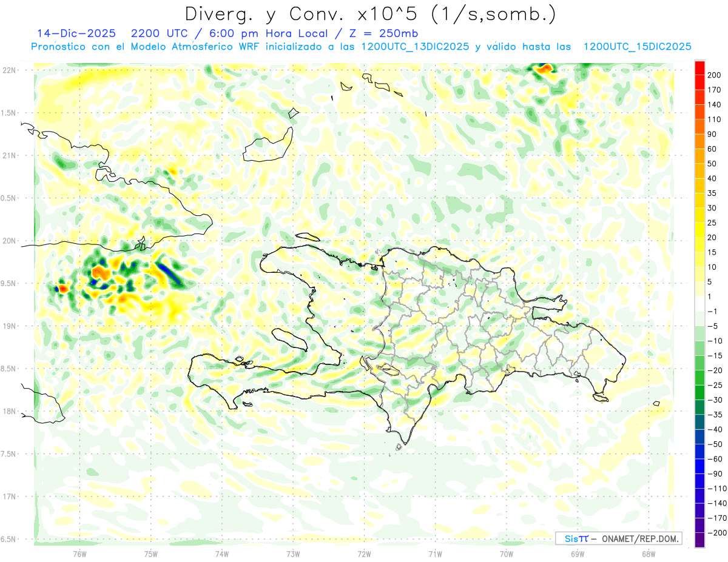Screen dimensions: 728x562
Task: Click the '-110' label on the color scale
Action: click(718, 489)
